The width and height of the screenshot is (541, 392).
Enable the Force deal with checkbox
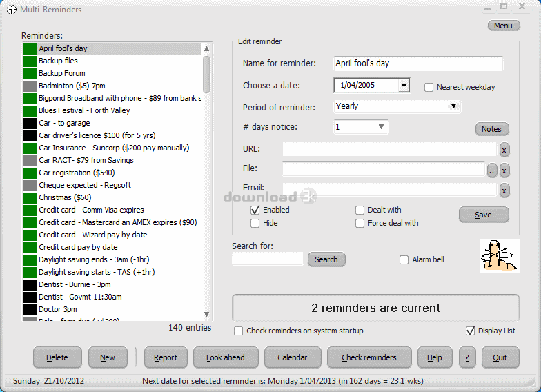[360, 224]
